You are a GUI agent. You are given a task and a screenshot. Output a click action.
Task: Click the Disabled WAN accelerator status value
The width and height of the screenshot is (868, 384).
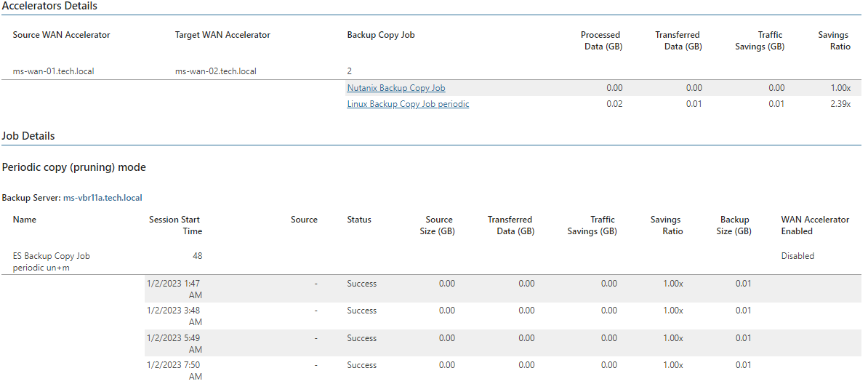tap(797, 256)
